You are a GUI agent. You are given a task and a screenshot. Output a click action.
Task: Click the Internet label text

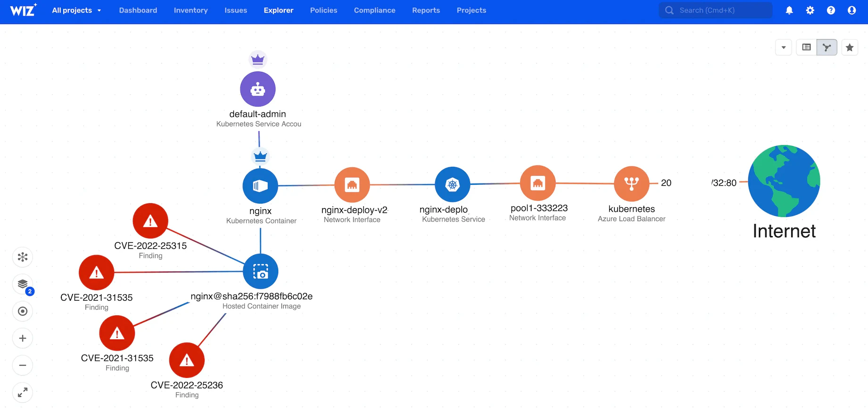(784, 231)
